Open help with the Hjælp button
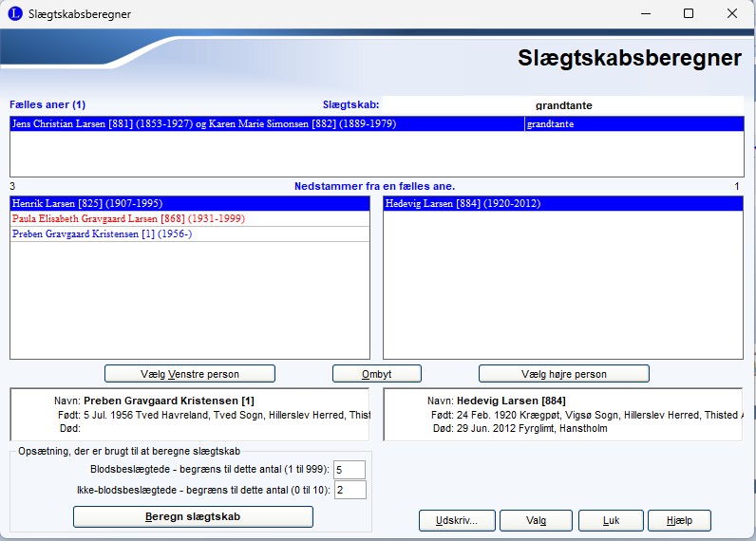756x541 pixels. click(678, 520)
